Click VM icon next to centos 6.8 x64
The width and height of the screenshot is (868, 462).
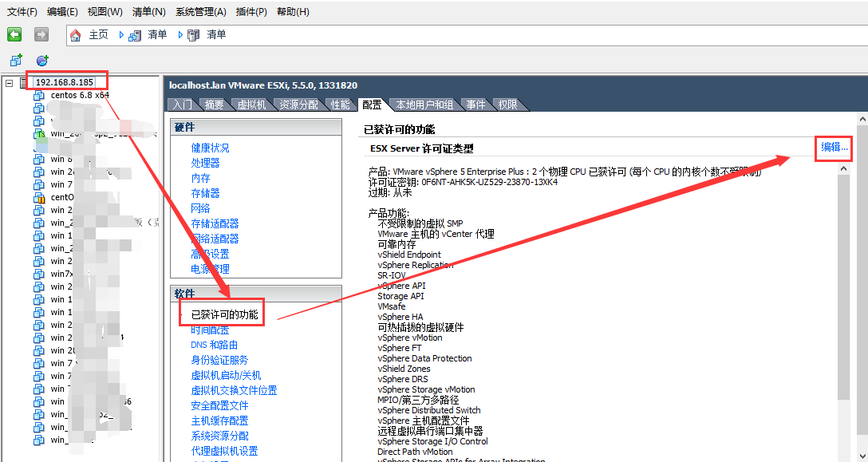click(x=39, y=95)
